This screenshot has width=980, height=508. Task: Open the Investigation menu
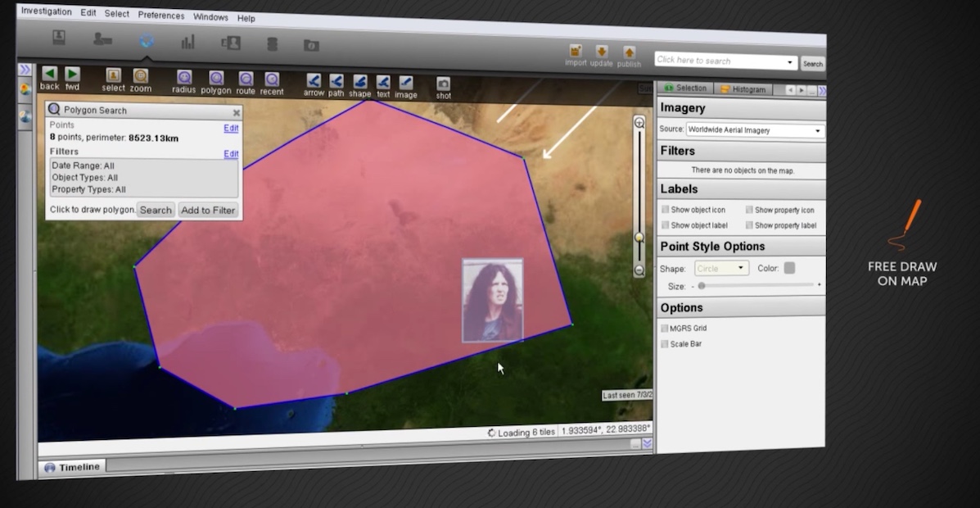pos(47,11)
